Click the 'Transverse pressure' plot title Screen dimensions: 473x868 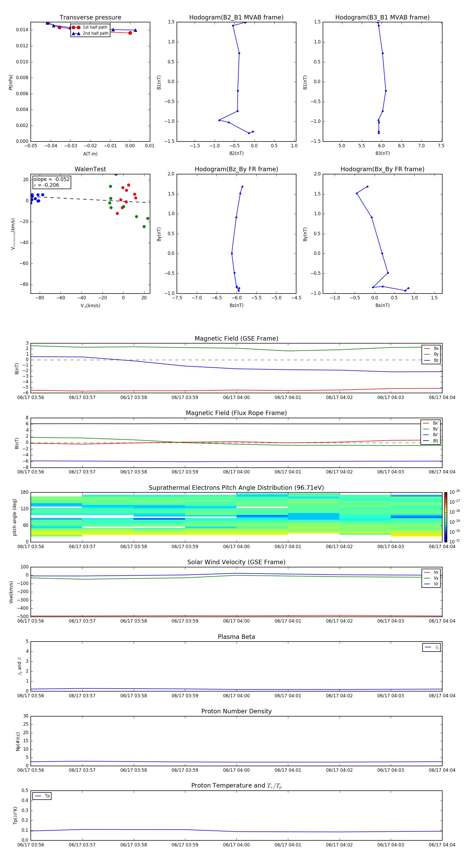(90, 18)
